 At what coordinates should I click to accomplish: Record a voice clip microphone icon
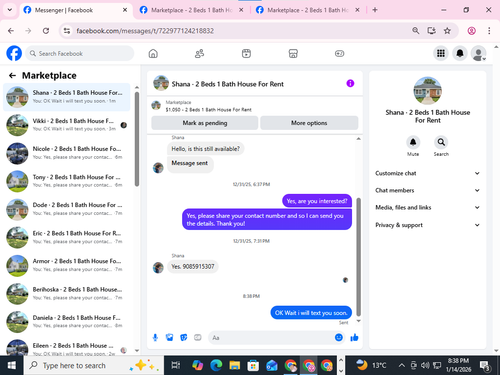(x=155, y=338)
